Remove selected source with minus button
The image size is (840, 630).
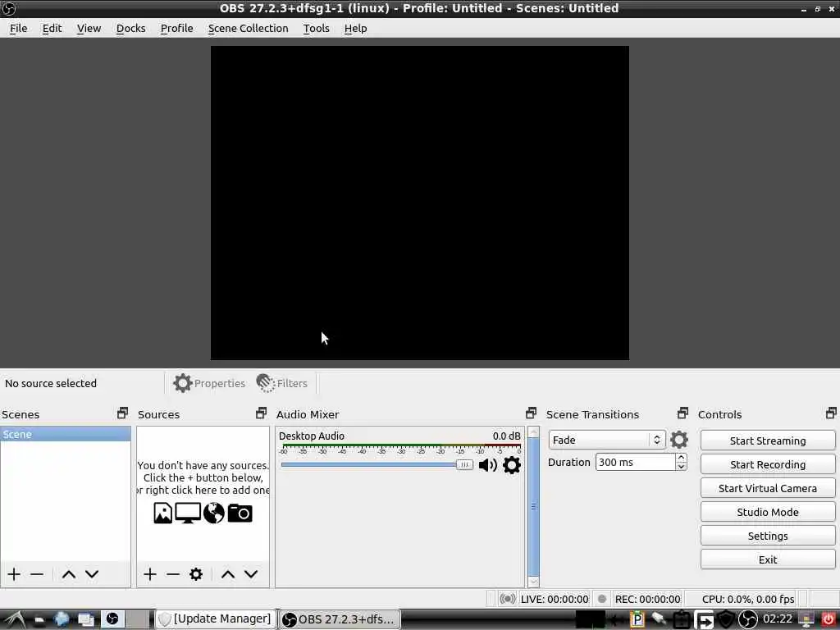click(173, 574)
